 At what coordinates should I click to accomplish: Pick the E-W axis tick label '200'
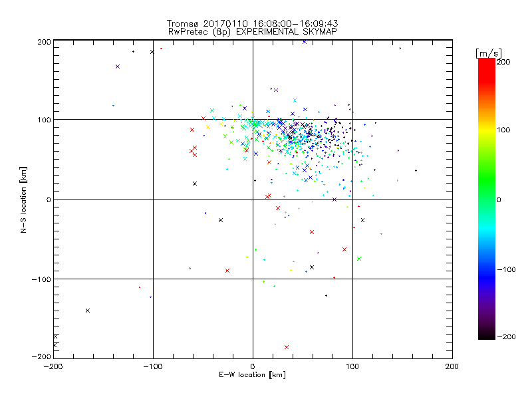point(452,366)
